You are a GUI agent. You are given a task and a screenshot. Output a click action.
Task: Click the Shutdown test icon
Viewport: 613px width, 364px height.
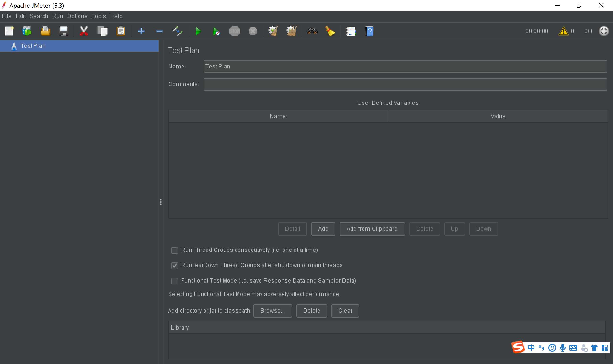point(253,31)
